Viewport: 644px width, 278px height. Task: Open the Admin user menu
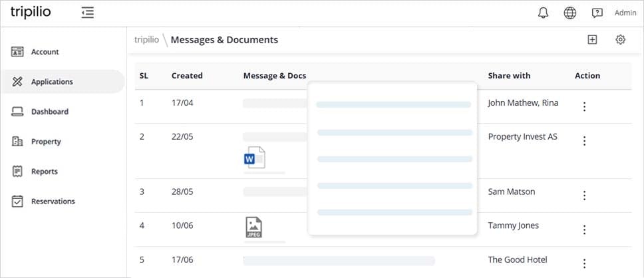(625, 13)
